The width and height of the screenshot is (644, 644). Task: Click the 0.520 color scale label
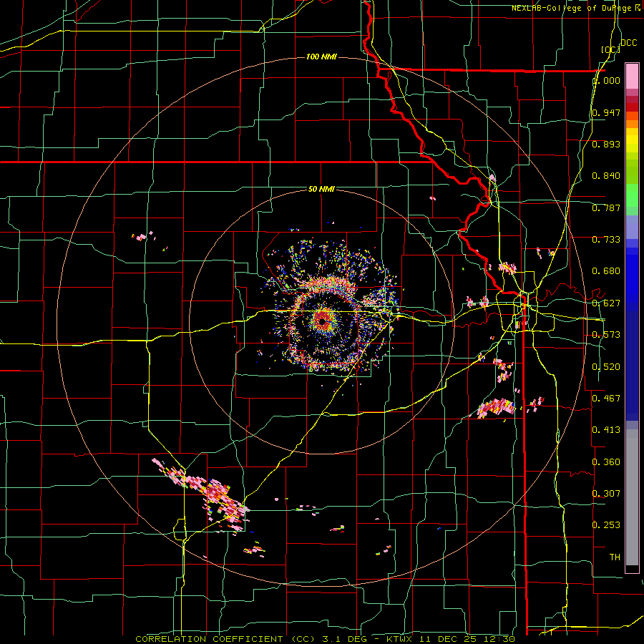click(x=606, y=367)
